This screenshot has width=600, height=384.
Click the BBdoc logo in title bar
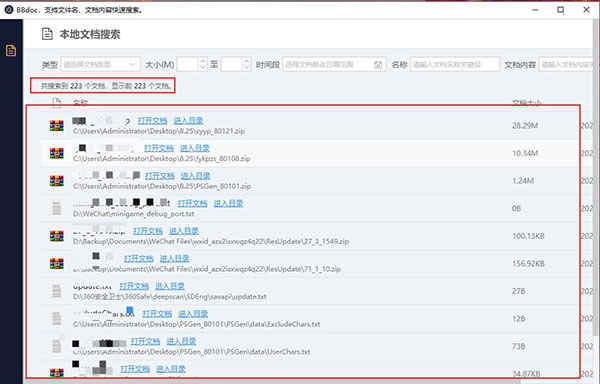8,10
